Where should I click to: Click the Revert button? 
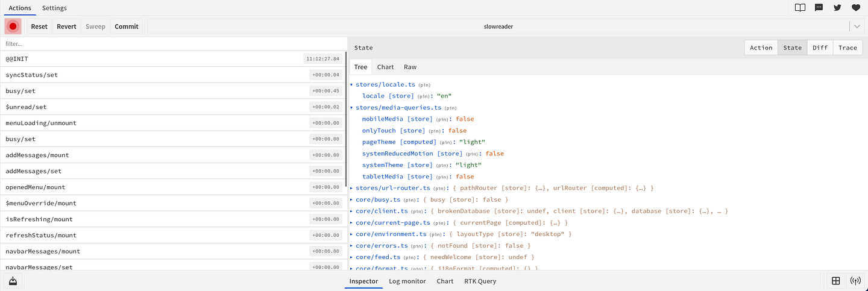tap(66, 27)
